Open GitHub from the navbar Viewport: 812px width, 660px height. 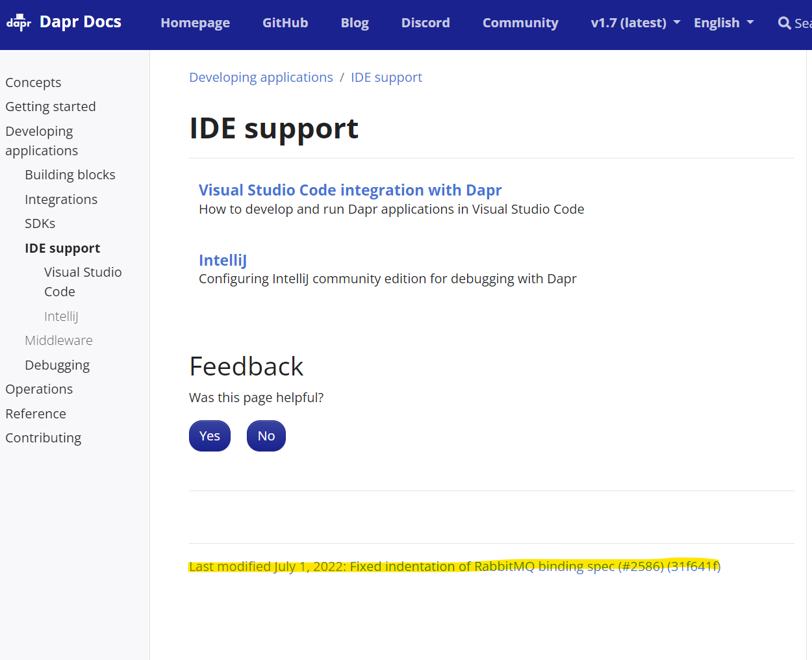tap(285, 23)
